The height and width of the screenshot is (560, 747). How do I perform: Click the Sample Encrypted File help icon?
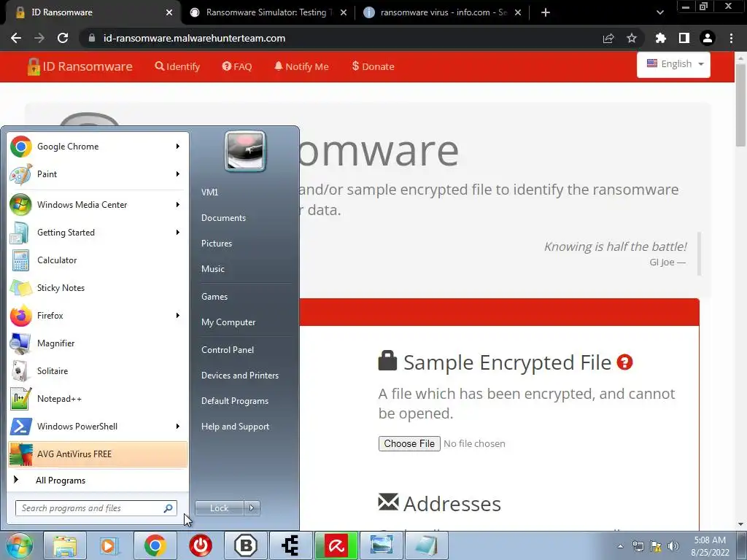coord(624,362)
